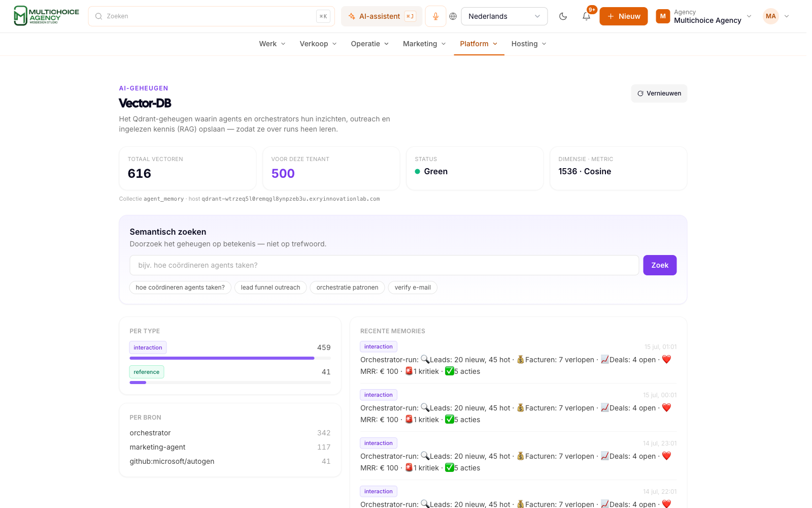Click the reference type tag

click(x=147, y=372)
